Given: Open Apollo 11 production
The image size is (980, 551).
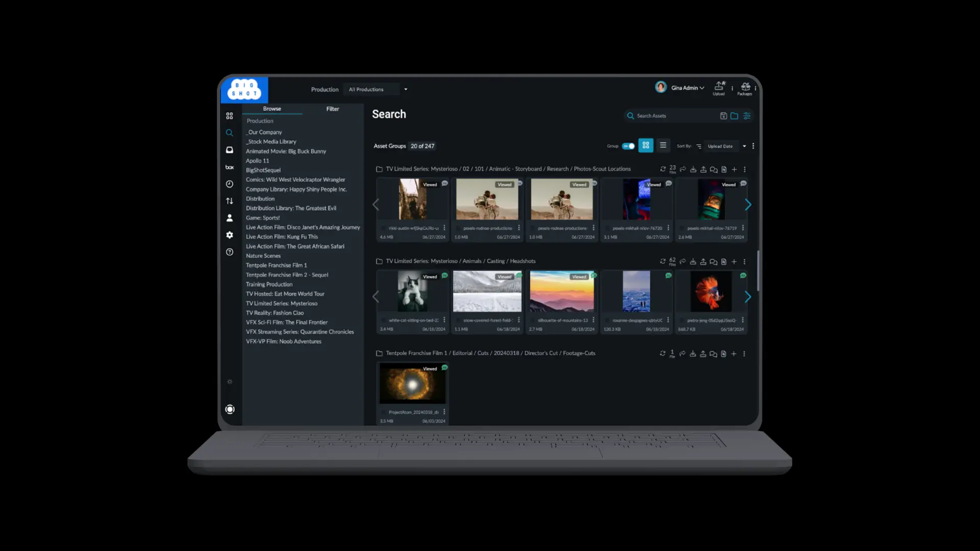Looking at the screenshot, I should point(257,161).
